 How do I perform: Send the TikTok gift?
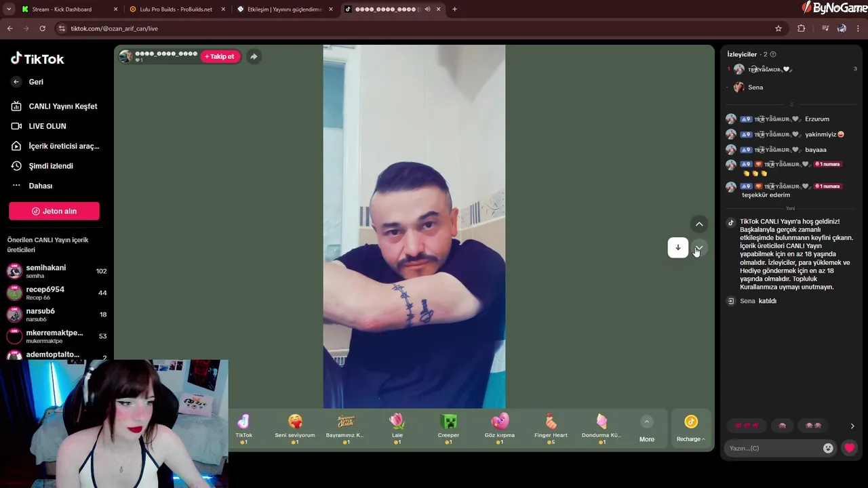tap(243, 429)
